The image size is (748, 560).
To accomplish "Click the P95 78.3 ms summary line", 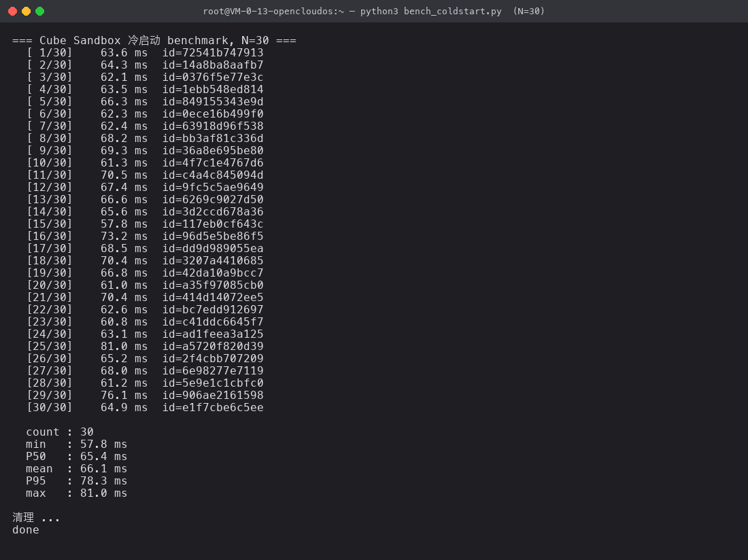I will pos(76,481).
